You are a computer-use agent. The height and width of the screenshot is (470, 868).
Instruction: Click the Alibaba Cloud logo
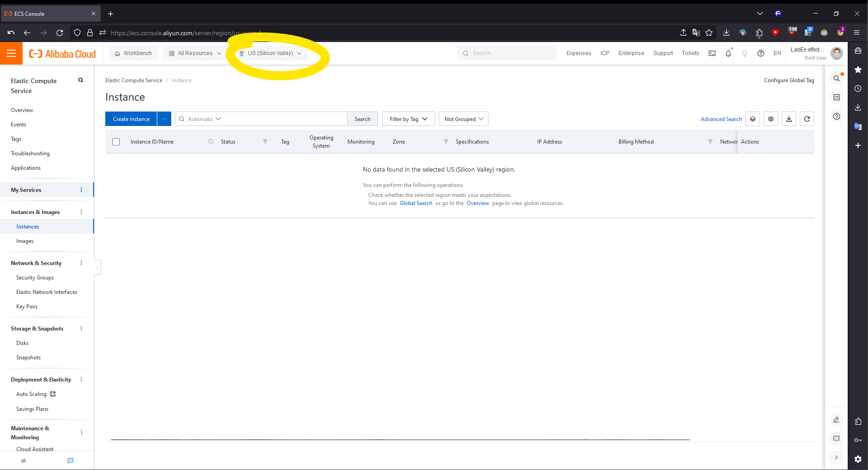[62, 54]
